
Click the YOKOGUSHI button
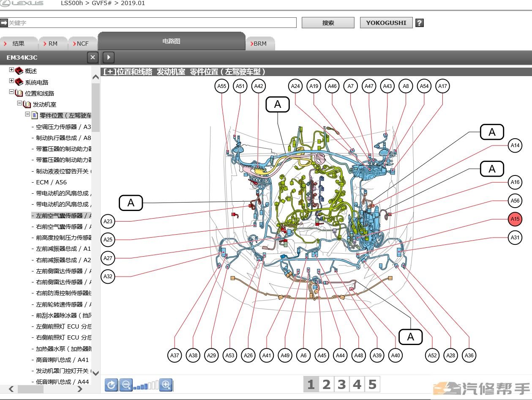386,23
